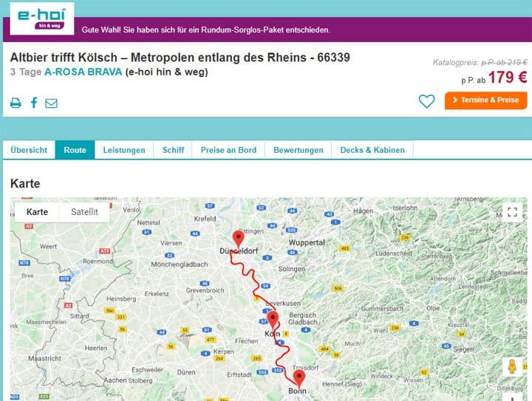Click the Karte section heading
532x401 pixels.
click(25, 183)
